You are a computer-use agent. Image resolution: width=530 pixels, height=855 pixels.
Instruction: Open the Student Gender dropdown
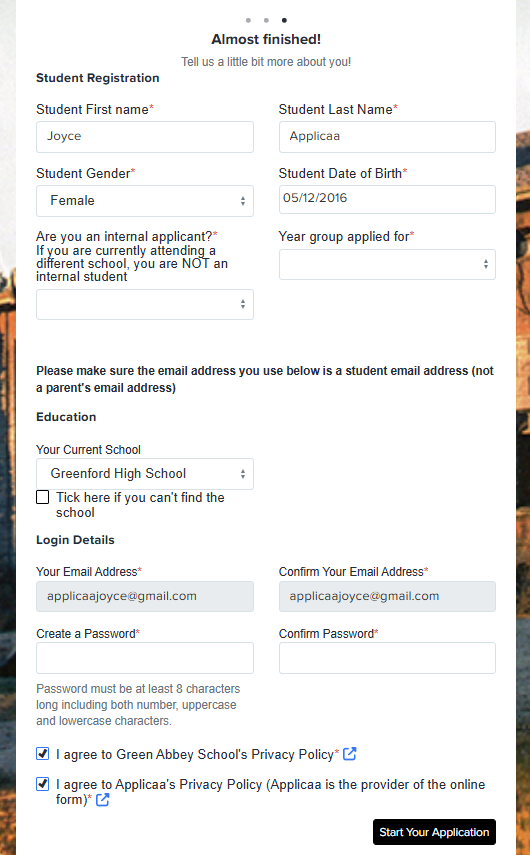145,201
